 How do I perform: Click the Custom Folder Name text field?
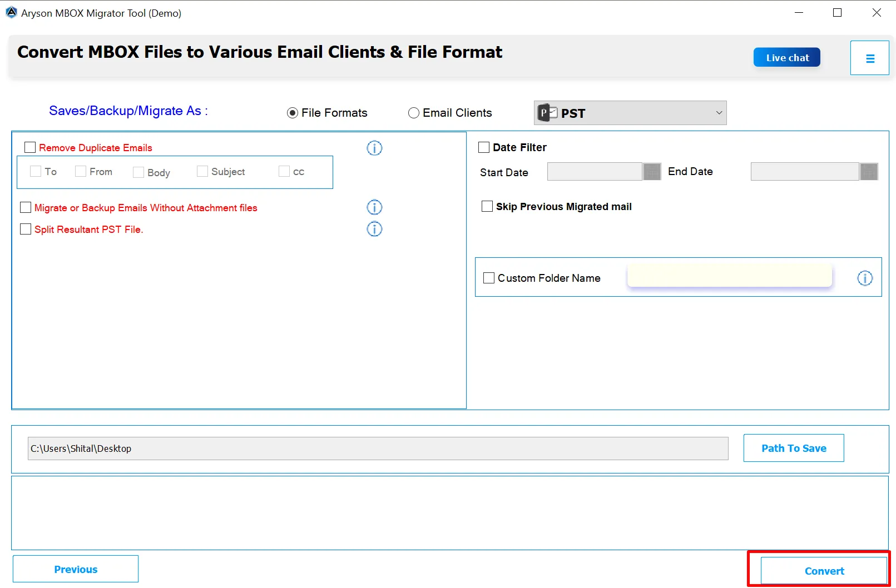pyautogui.click(x=729, y=275)
